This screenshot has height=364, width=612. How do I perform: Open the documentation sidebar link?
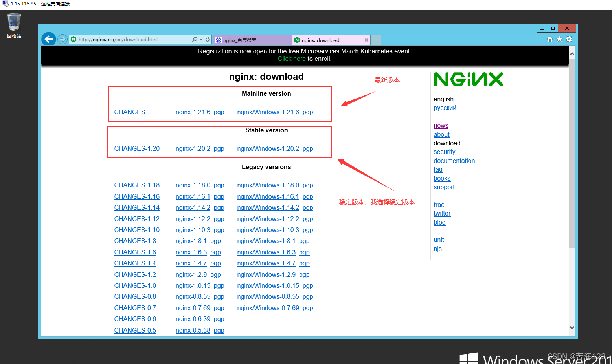pos(454,161)
